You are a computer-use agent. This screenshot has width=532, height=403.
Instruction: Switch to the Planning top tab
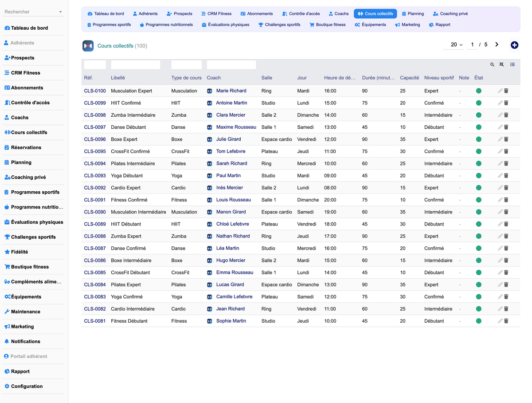point(412,14)
